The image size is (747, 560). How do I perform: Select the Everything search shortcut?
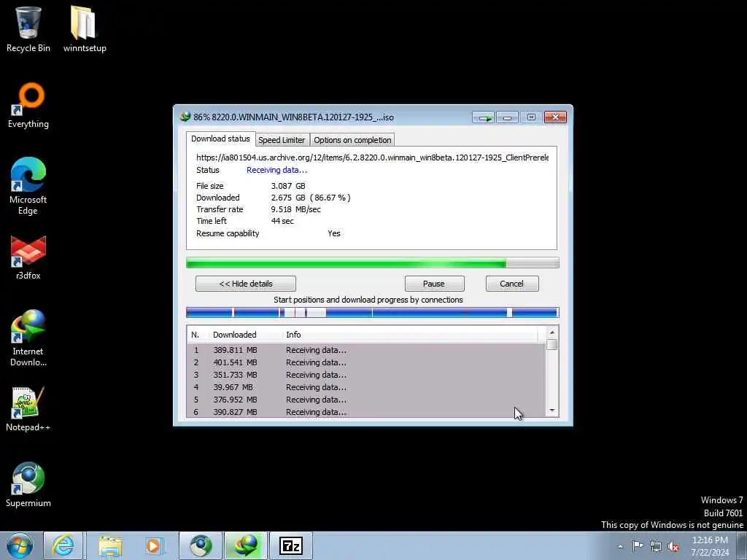pyautogui.click(x=28, y=105)
